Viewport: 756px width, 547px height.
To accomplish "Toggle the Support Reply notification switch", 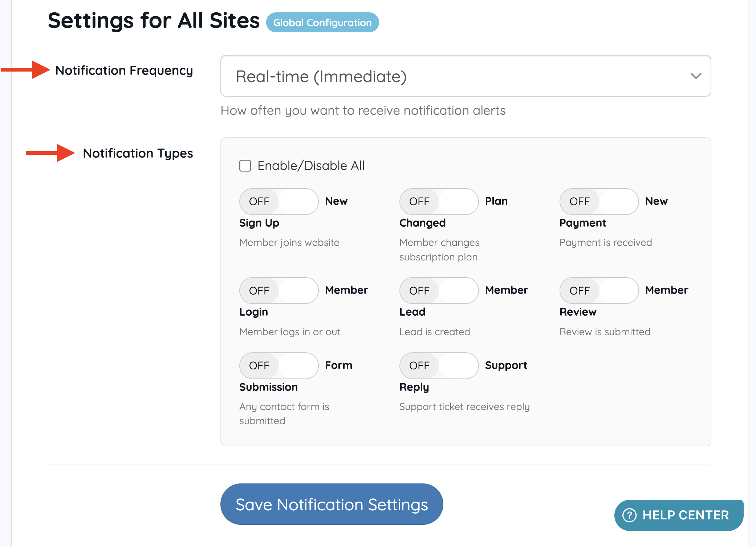I will (x=439, y=366).
